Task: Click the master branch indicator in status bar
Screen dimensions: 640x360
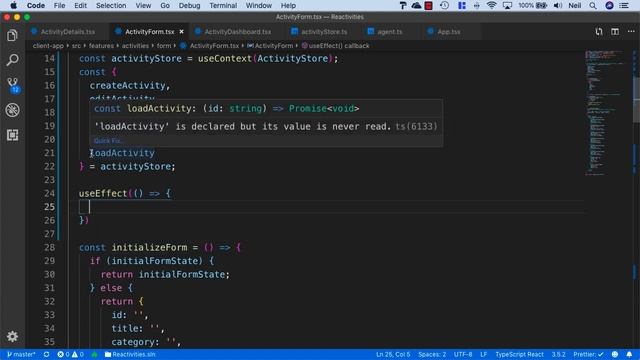Action: [x=21, y=354]
